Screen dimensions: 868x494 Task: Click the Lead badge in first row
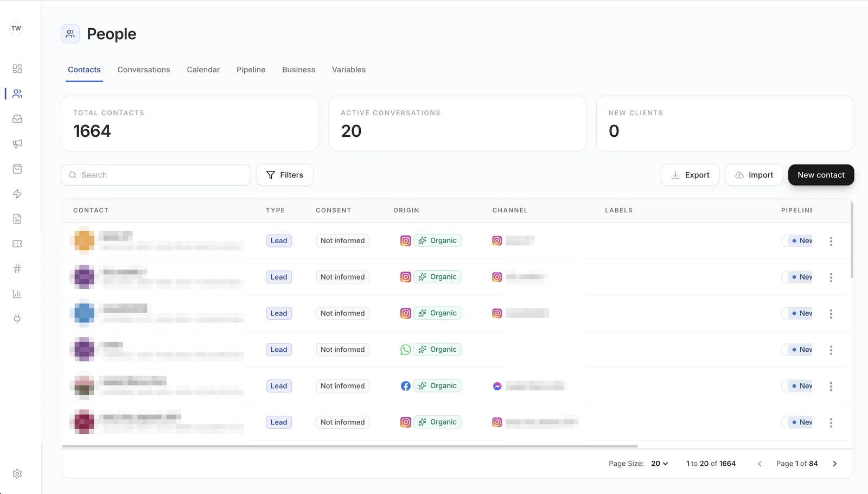279,240
